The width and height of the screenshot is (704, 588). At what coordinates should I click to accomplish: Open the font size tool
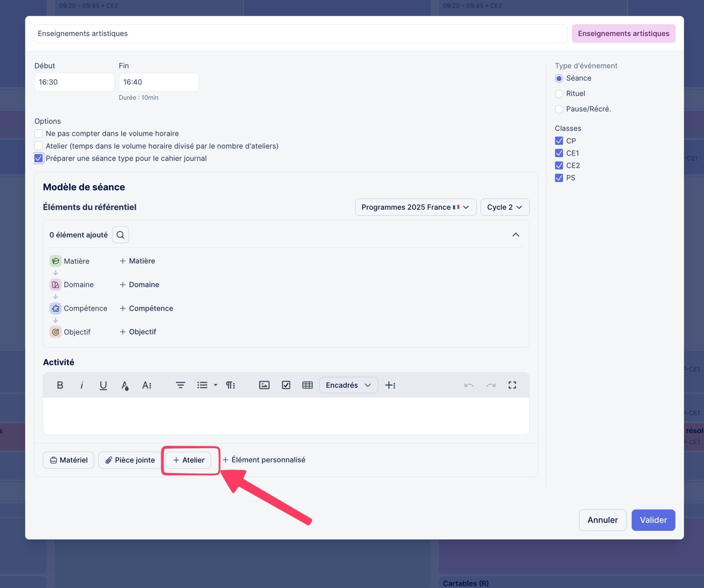click(146, 385)
